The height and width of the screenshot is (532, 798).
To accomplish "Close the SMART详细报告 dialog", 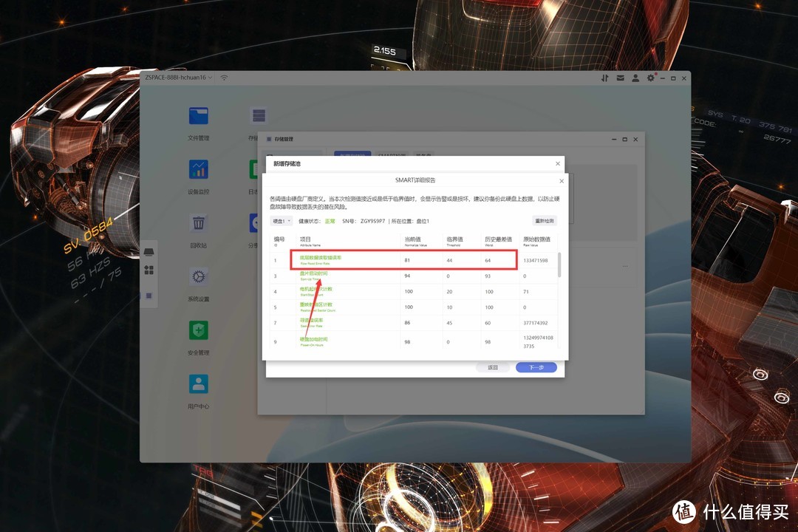I will 562,180.
